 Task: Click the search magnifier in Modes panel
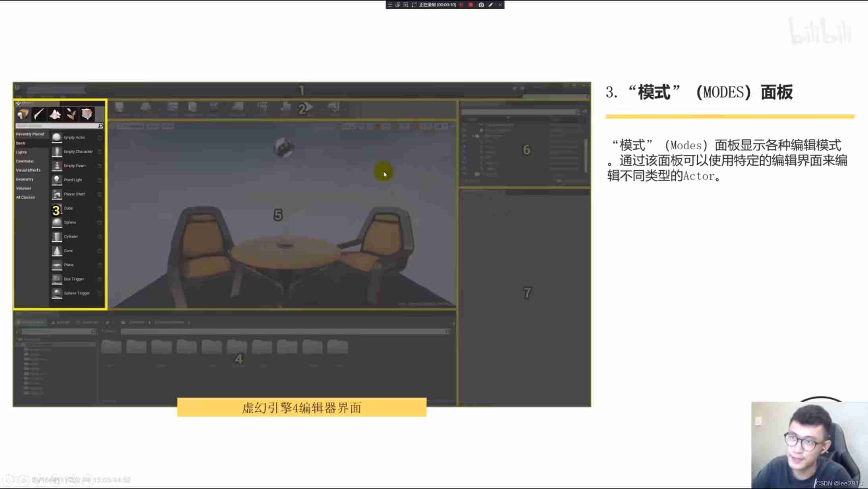pyautogui.click(x=100, y=126)
